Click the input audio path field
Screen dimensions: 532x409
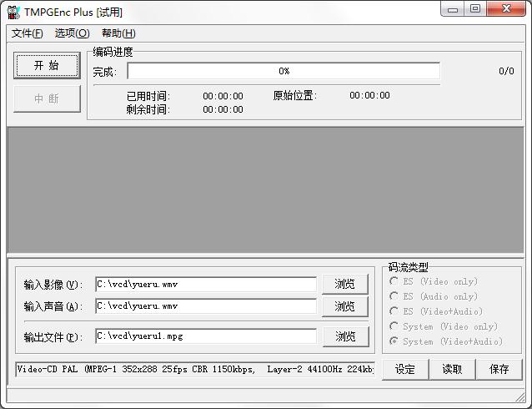(205, 306)
